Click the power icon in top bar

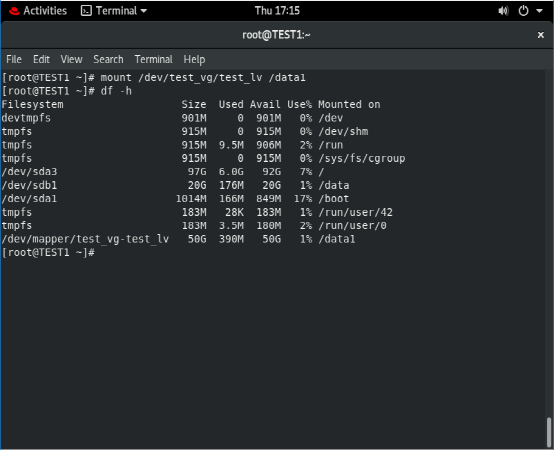tap(523, 11)
